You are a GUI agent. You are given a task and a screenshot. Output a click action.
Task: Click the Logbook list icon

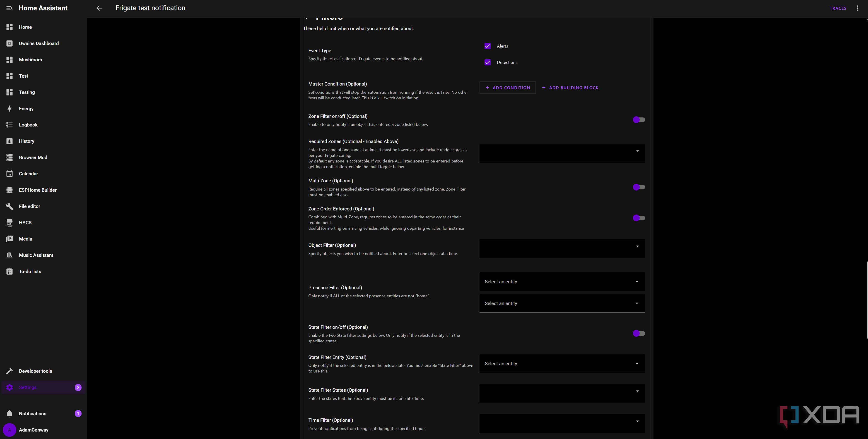10,125
